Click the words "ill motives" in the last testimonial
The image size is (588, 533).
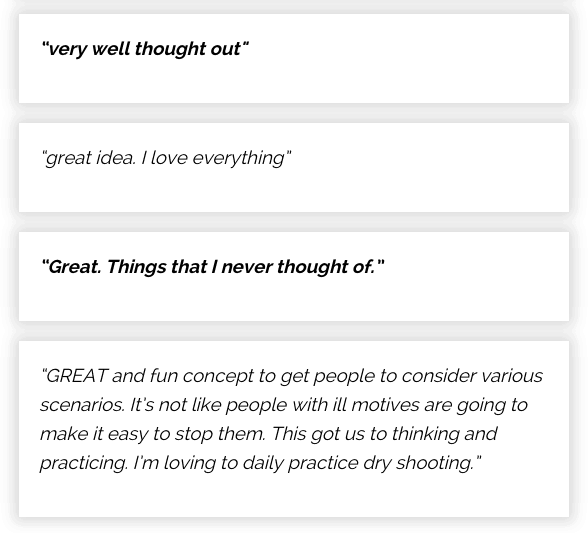point(374,405)
